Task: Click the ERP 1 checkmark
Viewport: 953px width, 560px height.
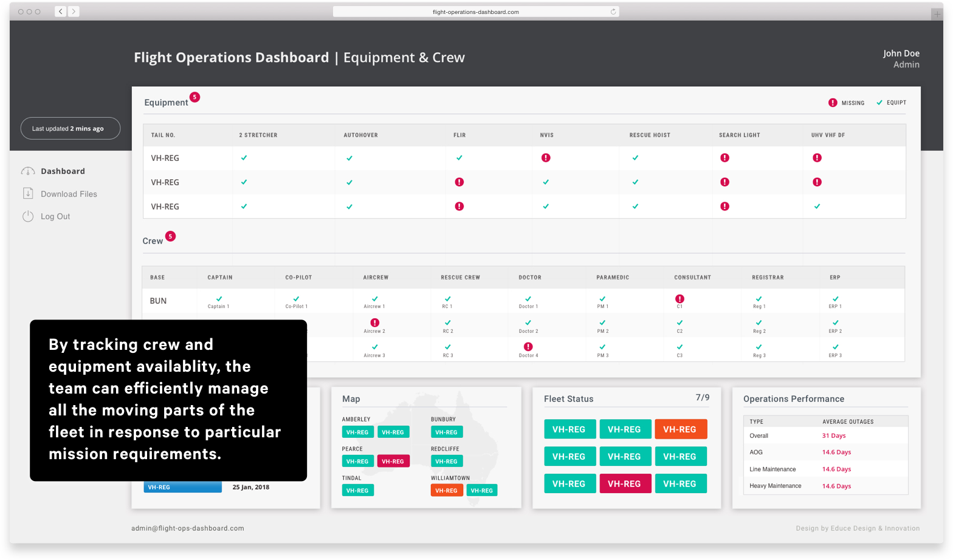Action: [836, 299]
